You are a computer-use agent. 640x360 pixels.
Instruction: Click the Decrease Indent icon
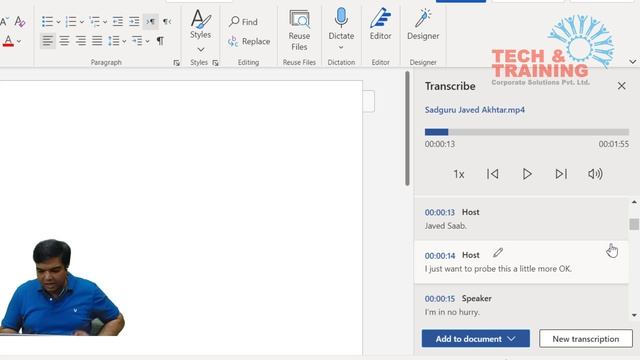[118, 22]
